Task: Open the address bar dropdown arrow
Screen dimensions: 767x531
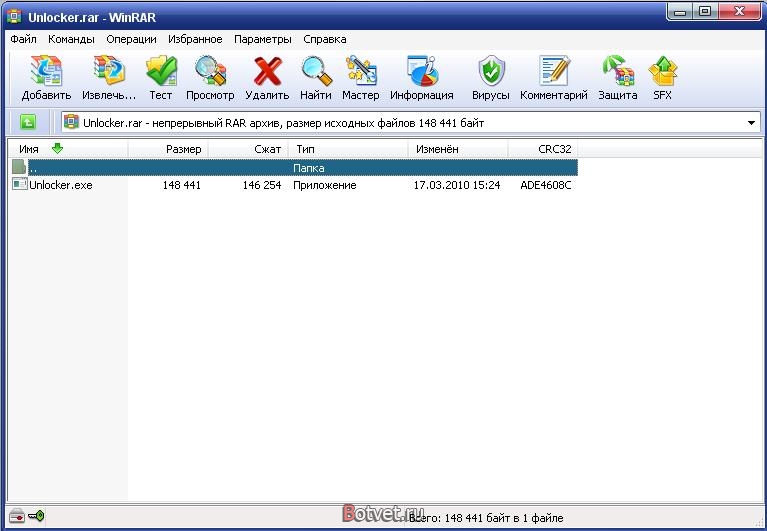Action: (751, 123)
